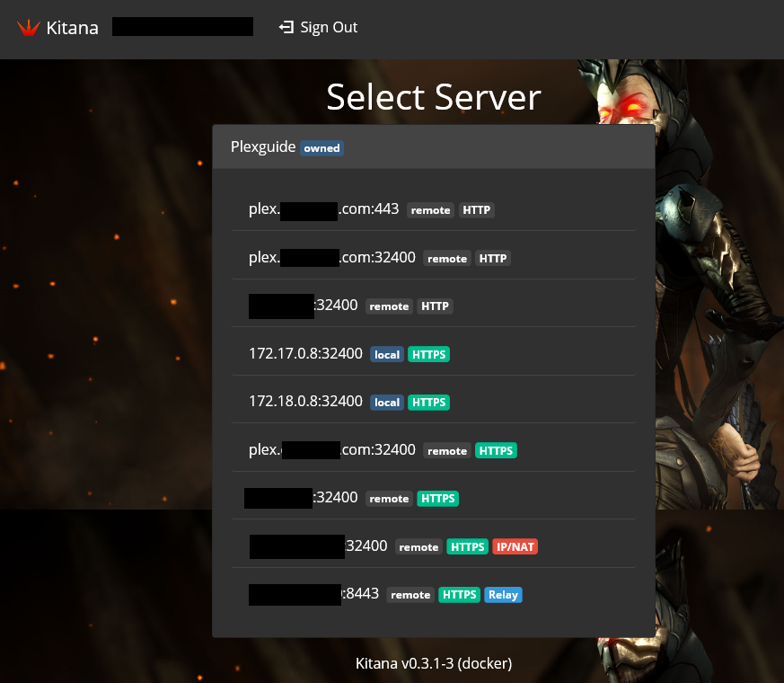Select the :8443 Relay connection
The height and width of the screenshot is (683, 784).
click(434, 594)
